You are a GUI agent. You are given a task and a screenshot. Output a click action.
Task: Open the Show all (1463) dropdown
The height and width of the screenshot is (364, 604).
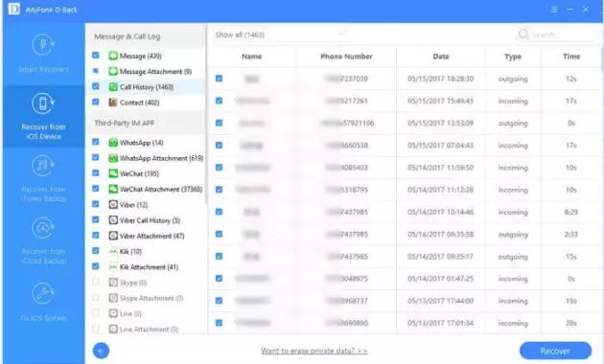280,34
